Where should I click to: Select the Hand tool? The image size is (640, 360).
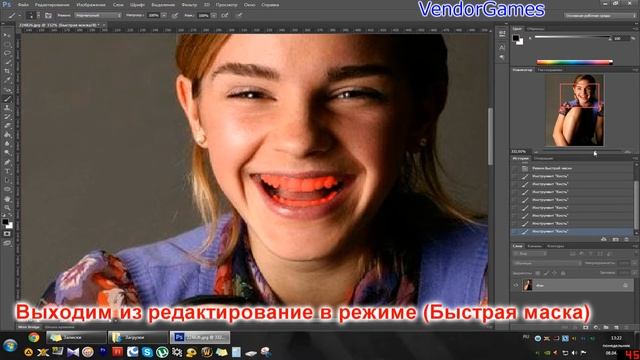(7, 199)
